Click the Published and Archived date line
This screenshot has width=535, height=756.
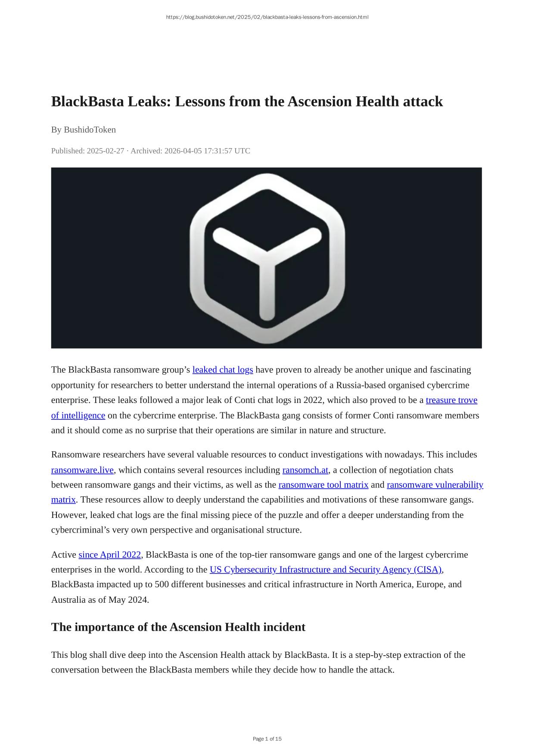tap(150, 151)
